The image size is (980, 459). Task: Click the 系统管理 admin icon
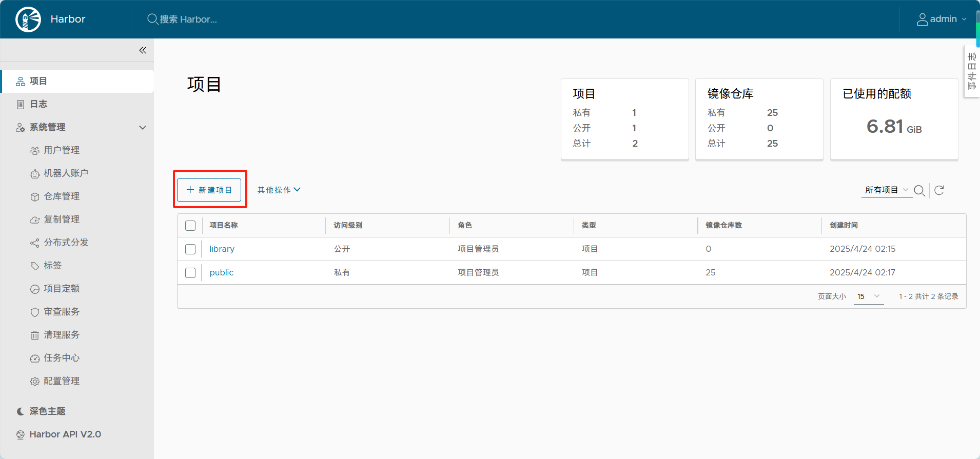[21, 128]
